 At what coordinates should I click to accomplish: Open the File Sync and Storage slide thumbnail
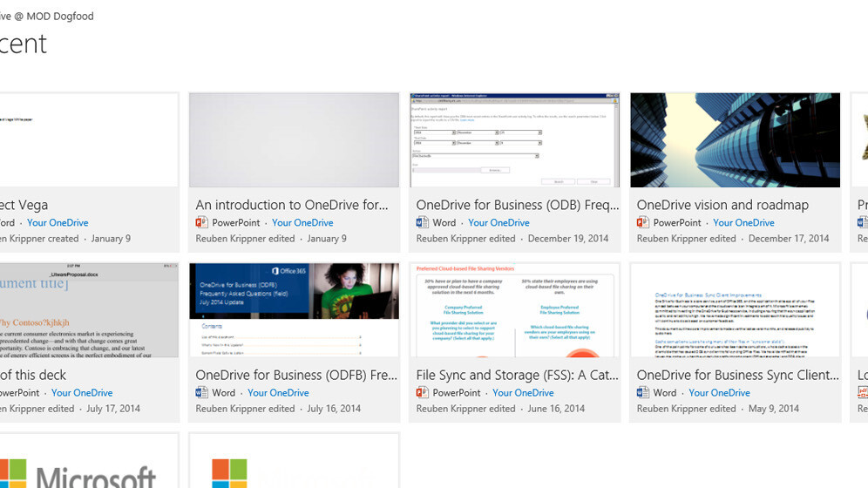point(514,310)
